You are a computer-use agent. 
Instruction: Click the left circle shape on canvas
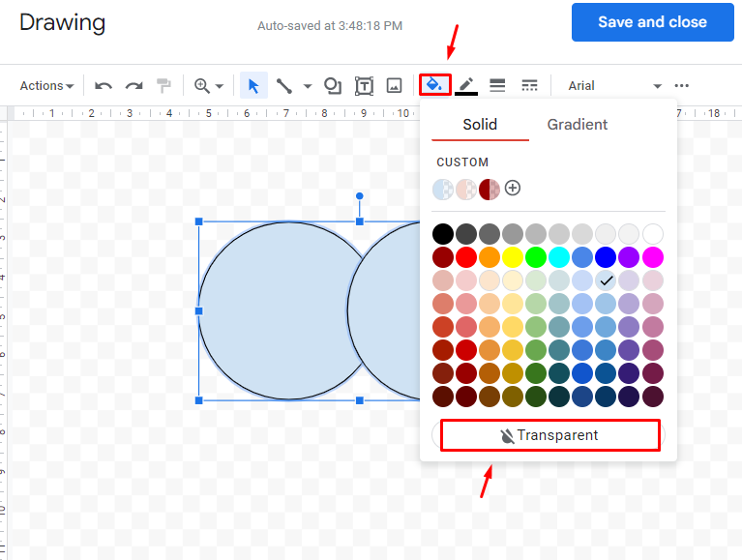point(280,310)
